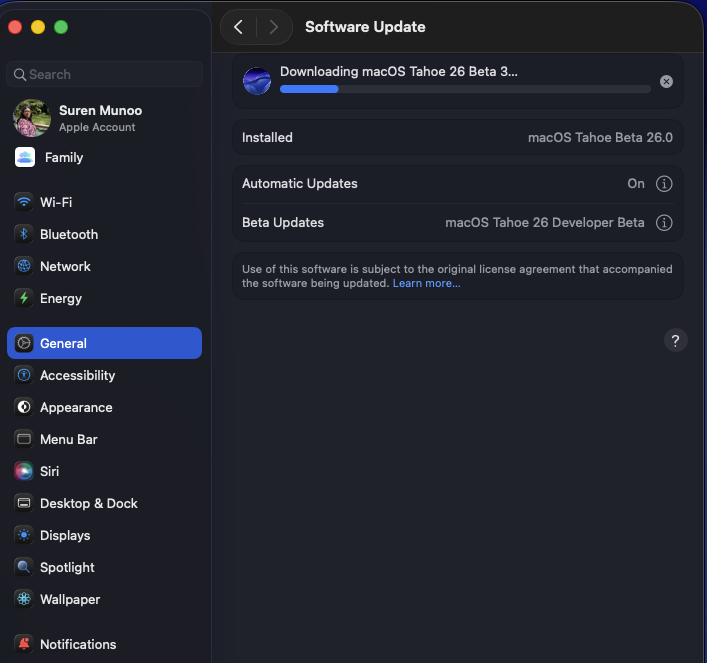Click the Software Update title
The height and width of the screenshot is (663, 707).
pyautogui.click(x=365, y=27)
